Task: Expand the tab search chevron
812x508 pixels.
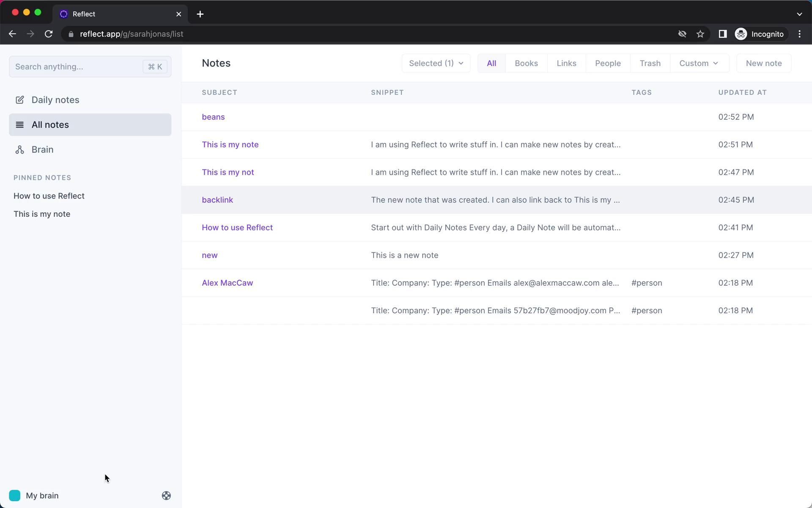Action: (799, 14)
